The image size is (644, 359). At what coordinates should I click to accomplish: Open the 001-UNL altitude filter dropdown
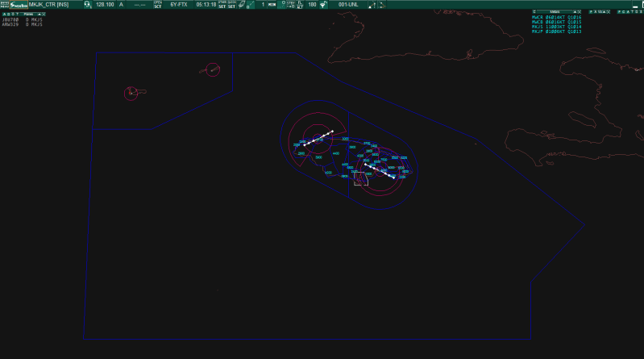click(349, 5)
